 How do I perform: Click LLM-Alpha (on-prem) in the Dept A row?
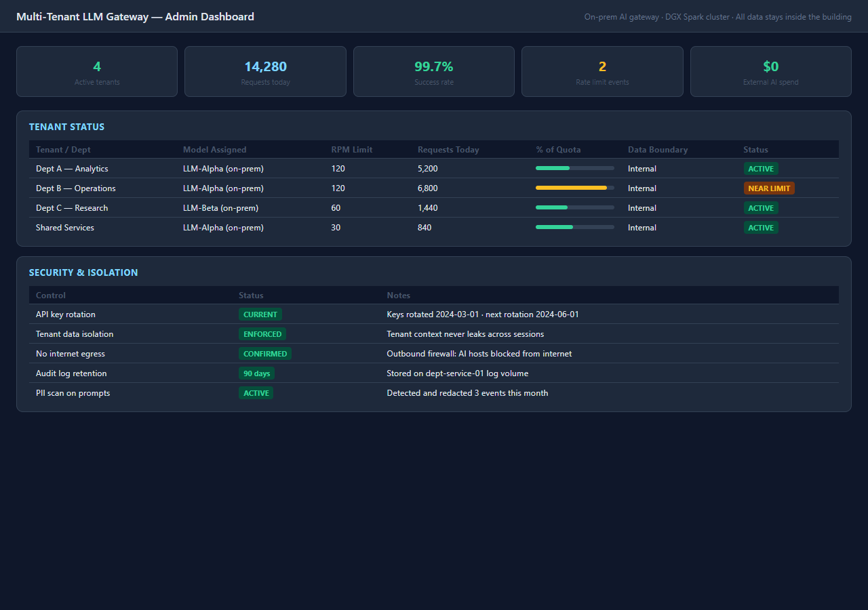point(223,169)
